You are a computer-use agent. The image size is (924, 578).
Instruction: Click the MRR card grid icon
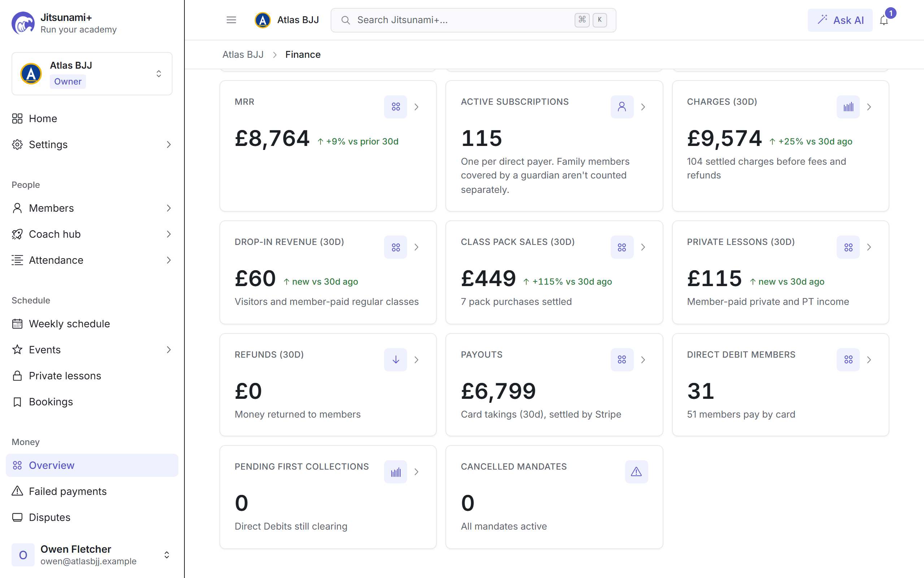click(396, 107)
